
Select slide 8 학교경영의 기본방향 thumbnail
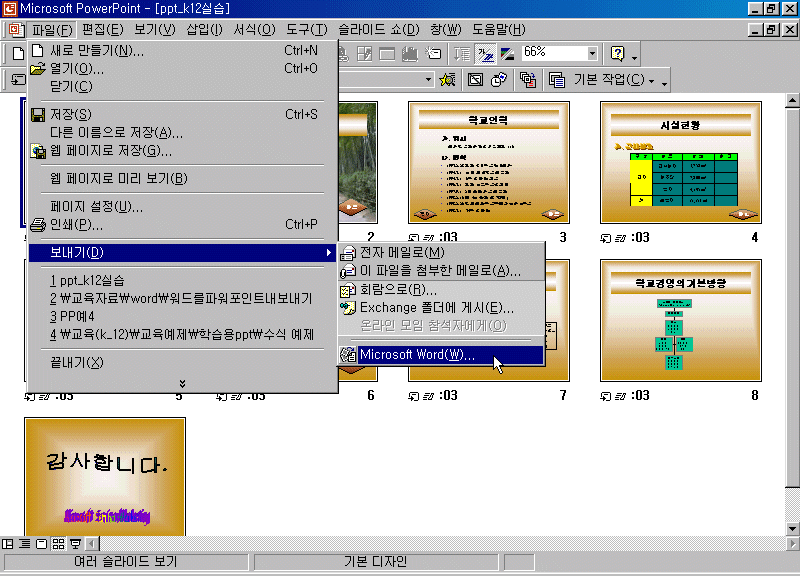click(x=681, y=320)
